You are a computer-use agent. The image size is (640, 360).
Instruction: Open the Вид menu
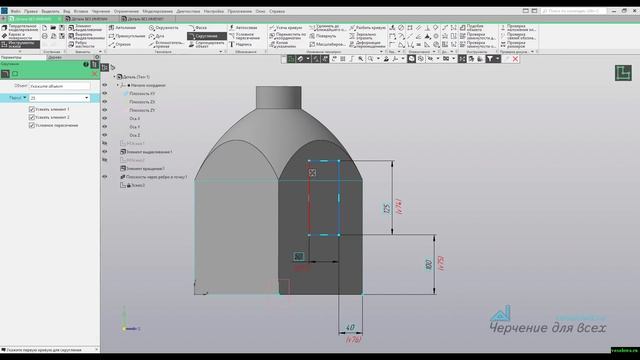point(67,11)
